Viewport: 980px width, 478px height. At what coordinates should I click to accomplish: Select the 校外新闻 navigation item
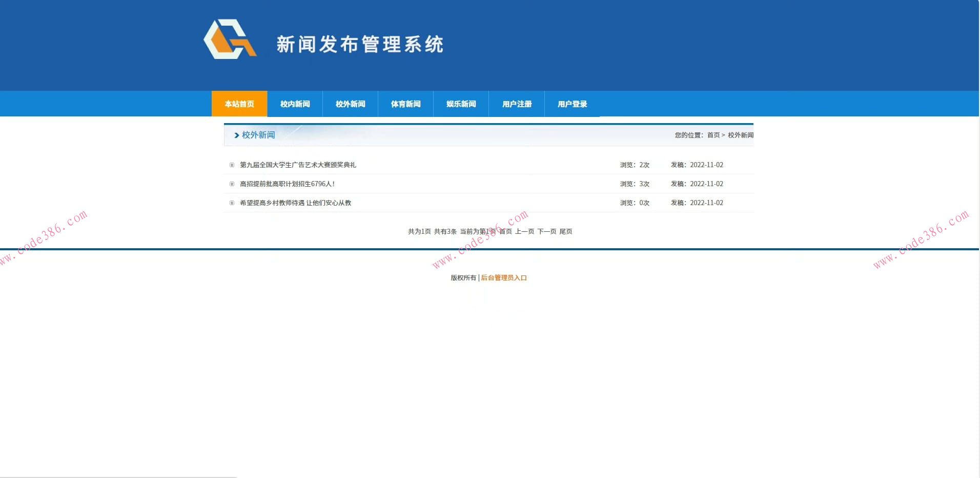[x=350, y=104]
